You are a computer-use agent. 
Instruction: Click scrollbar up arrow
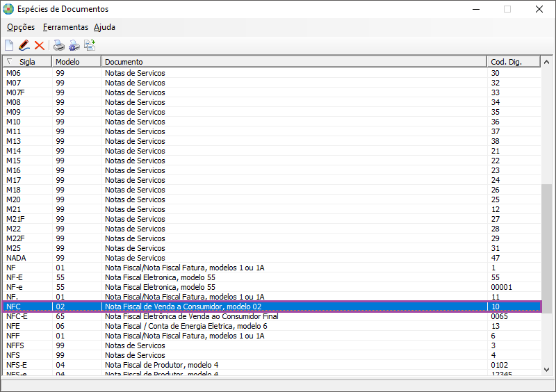(x=547, y=62)
